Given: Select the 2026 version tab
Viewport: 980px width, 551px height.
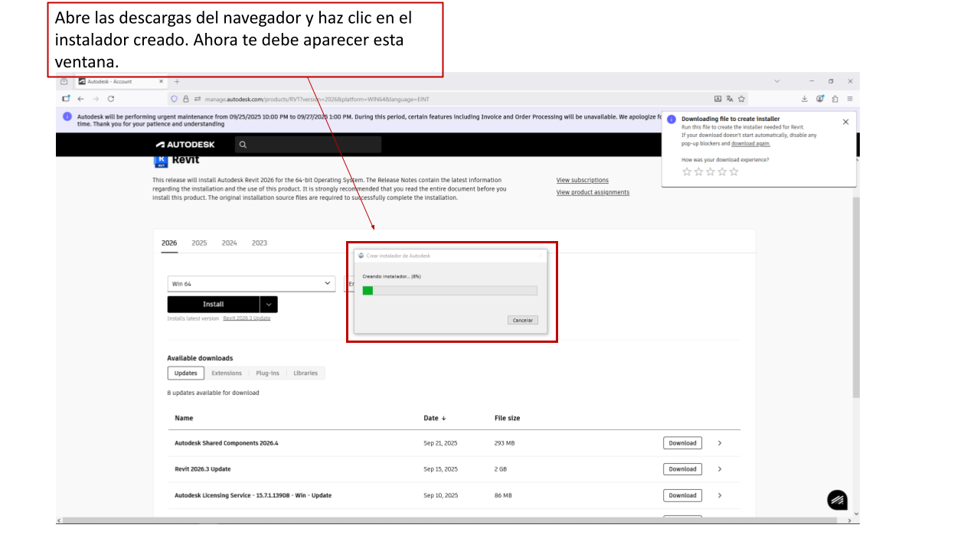Looking at the screenshot, I should (169, 243).
